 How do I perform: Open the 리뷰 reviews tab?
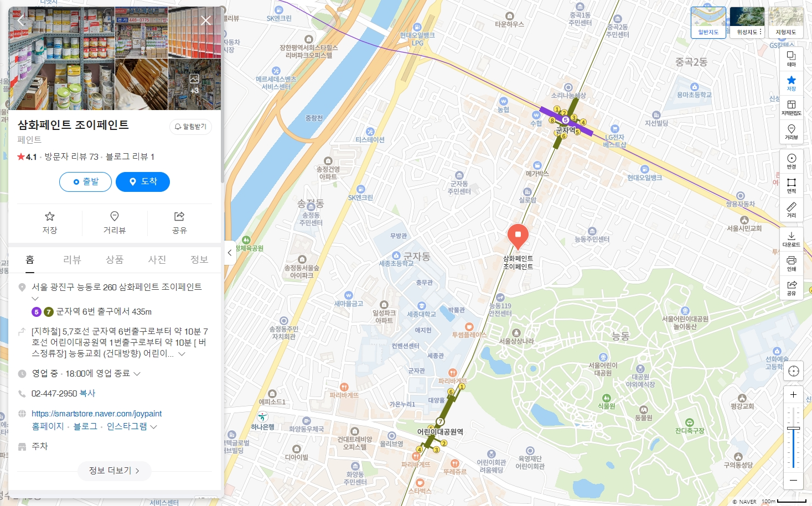point(72,259)
